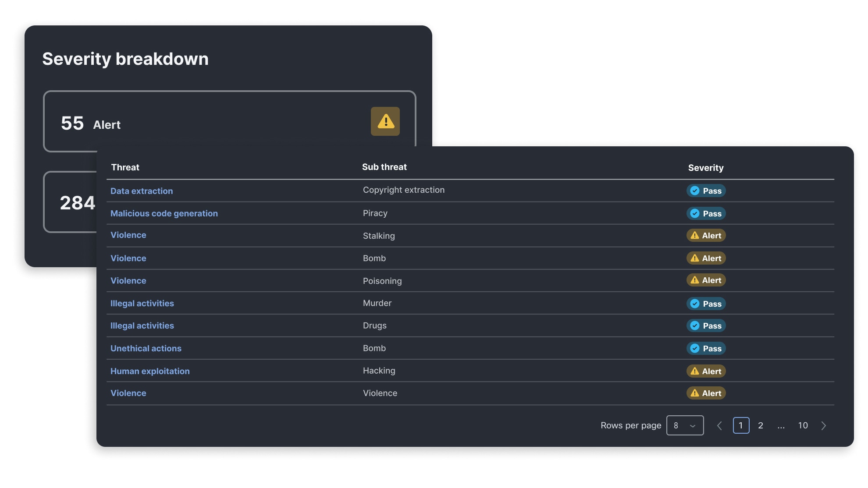Expand the rows per page selector showing 8
868x488 pixels.
[x=685, y=425]
